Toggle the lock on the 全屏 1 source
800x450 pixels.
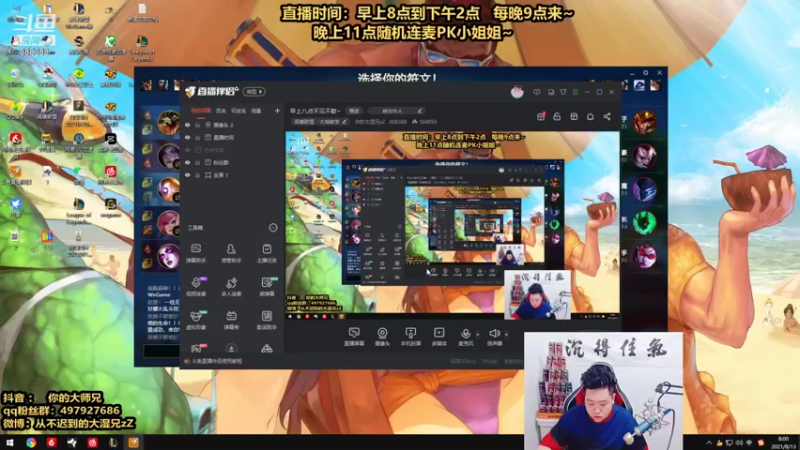(197, 175)
